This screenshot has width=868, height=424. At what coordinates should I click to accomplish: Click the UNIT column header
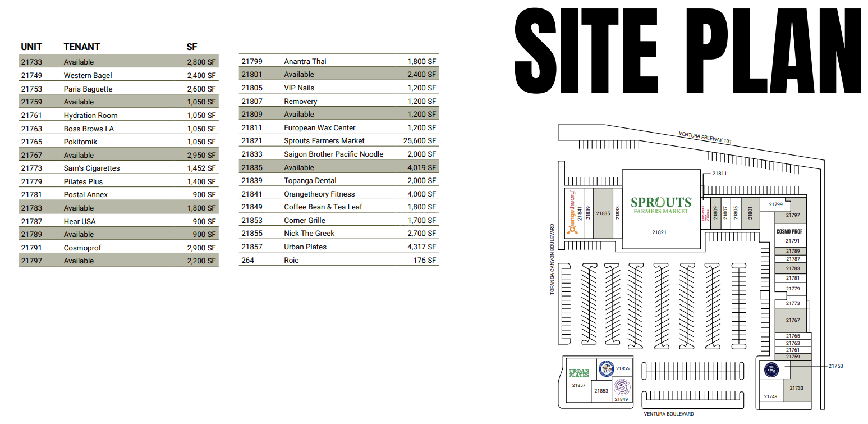31,47
